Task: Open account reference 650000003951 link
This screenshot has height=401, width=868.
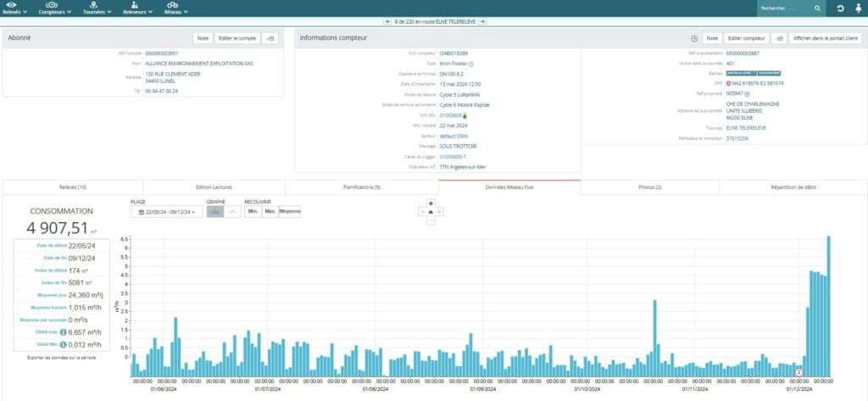Action: click(162, 53)
